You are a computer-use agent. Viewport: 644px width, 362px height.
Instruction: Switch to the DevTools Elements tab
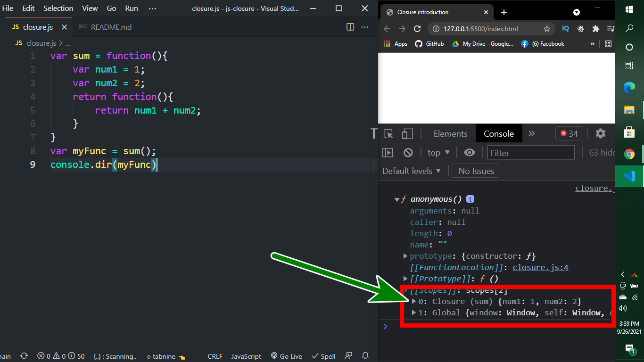[x=450, y=134]
